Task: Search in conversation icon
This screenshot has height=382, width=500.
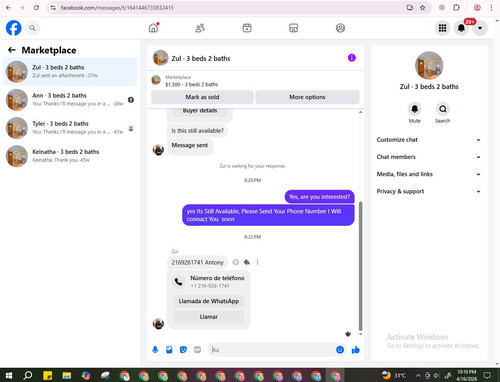Action: coord(443,109)
